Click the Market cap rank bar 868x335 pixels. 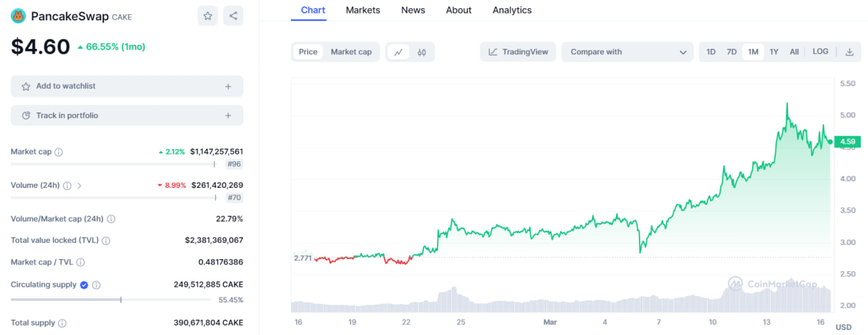[x=113, y=164]
